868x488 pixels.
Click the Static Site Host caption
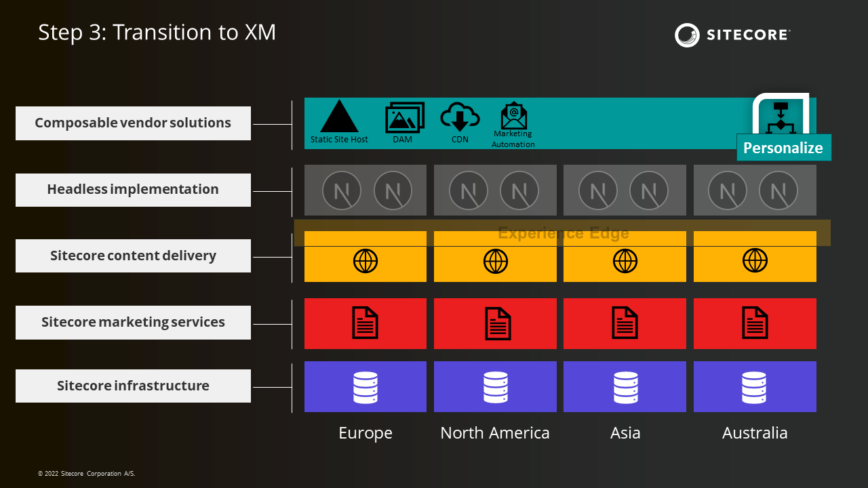tap(339, 140)
